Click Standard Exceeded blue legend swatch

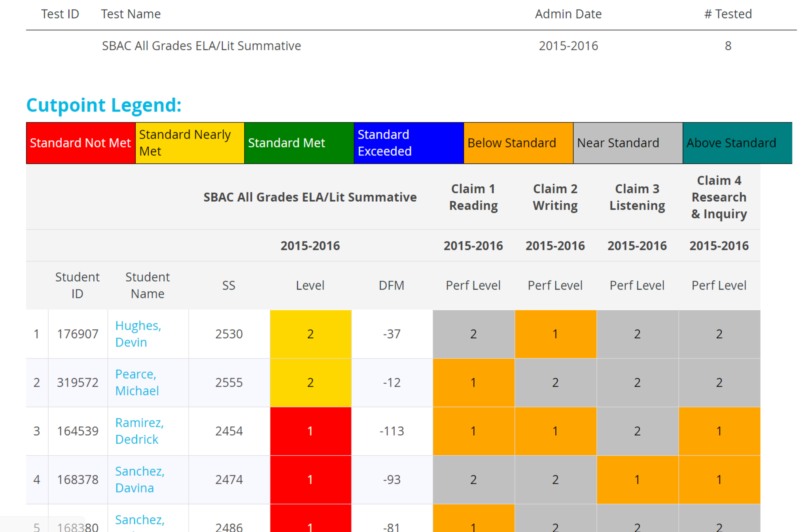(x=408, y=143)
